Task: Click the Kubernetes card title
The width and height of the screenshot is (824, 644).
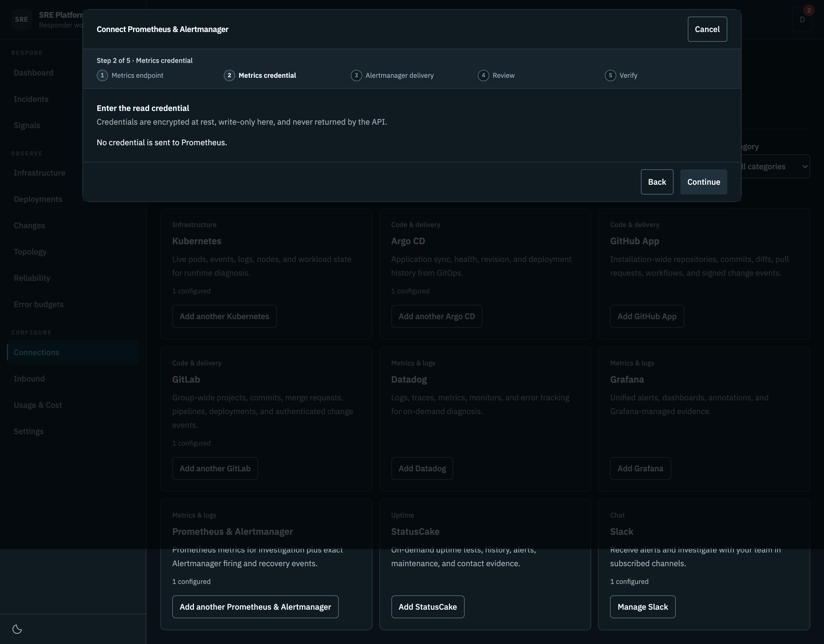Action: click(x=197, y=241)
